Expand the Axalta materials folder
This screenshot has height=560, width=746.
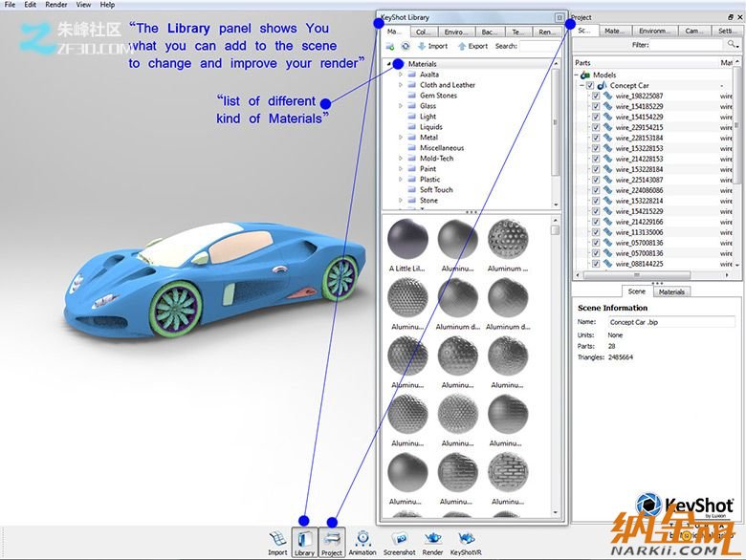point(401,75)
